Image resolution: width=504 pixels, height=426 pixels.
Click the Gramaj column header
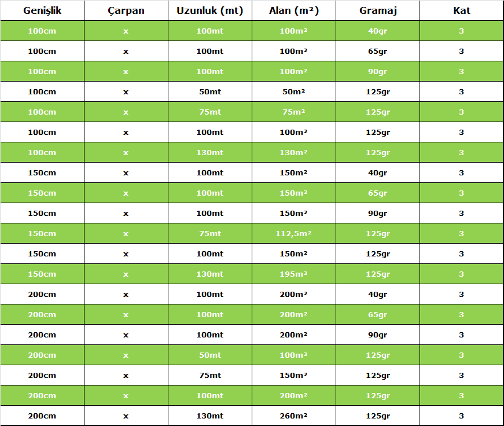click(377, 10)
